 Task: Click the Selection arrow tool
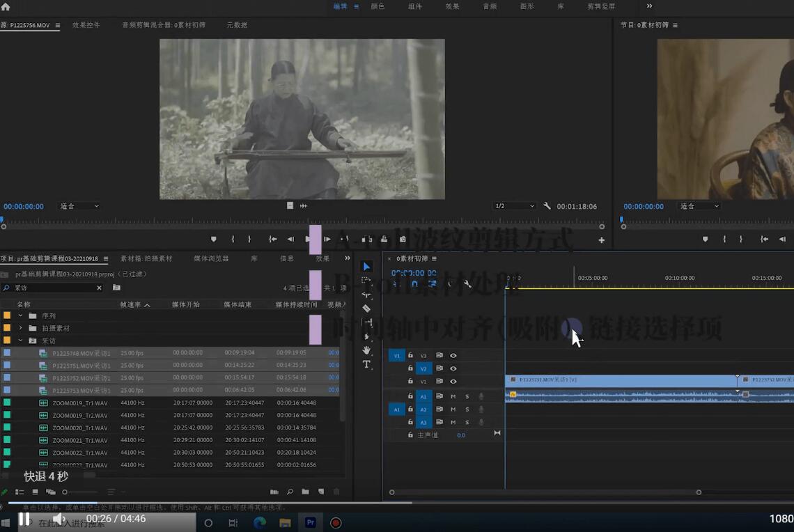[x=366, y=267]
